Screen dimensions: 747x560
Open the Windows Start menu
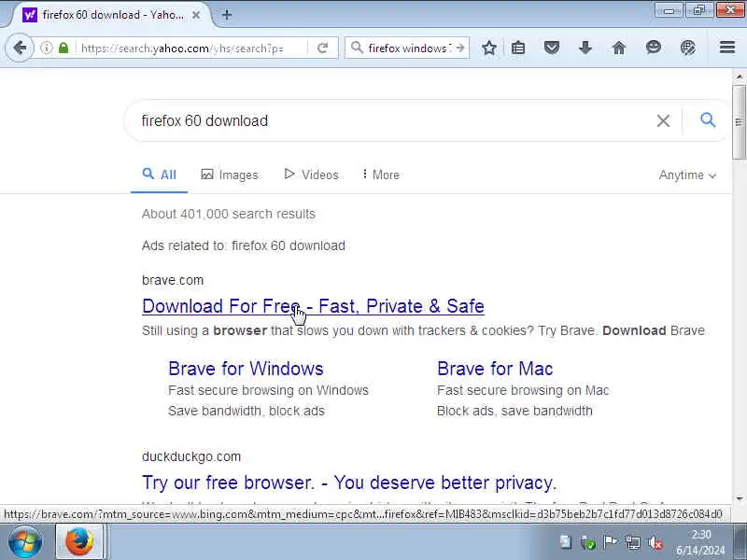[25, 542]
